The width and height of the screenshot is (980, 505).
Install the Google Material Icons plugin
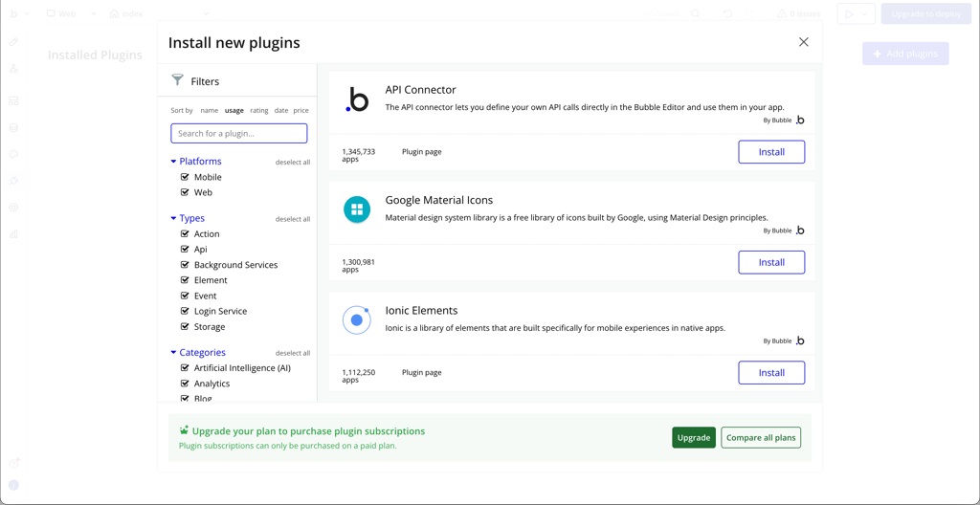772,262
